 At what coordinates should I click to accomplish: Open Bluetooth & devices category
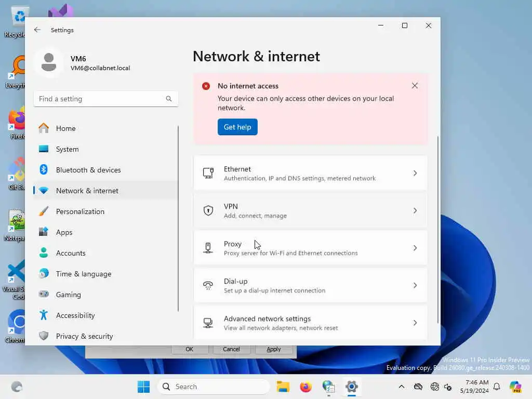(x=105, y=170)
